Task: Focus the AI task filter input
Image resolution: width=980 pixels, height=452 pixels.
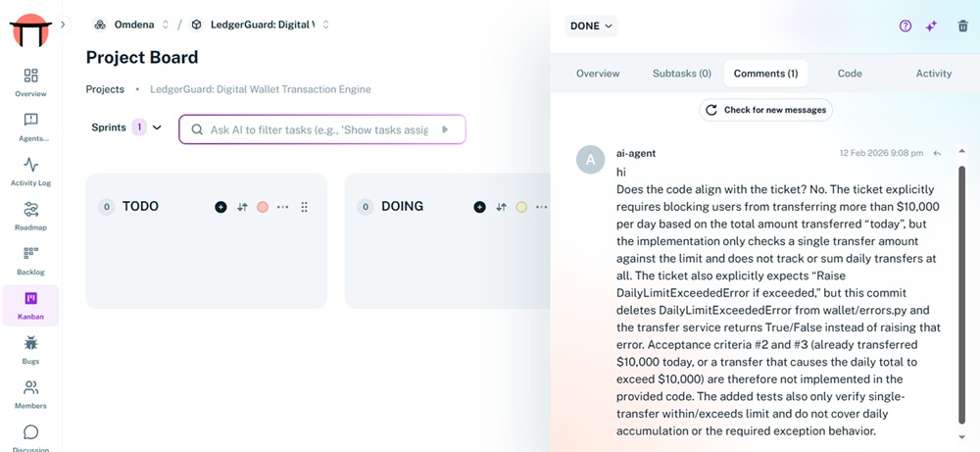Action: 318,129
